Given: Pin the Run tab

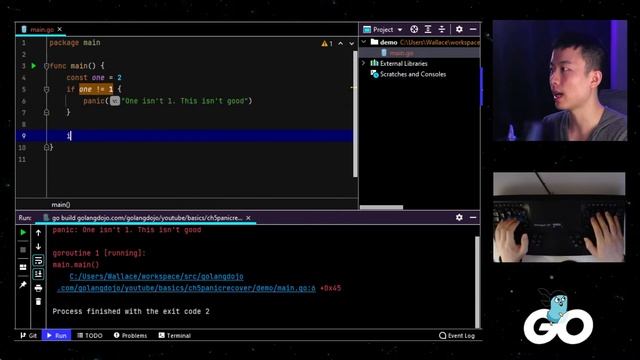Looking at the screenshot, I should 23,284.
